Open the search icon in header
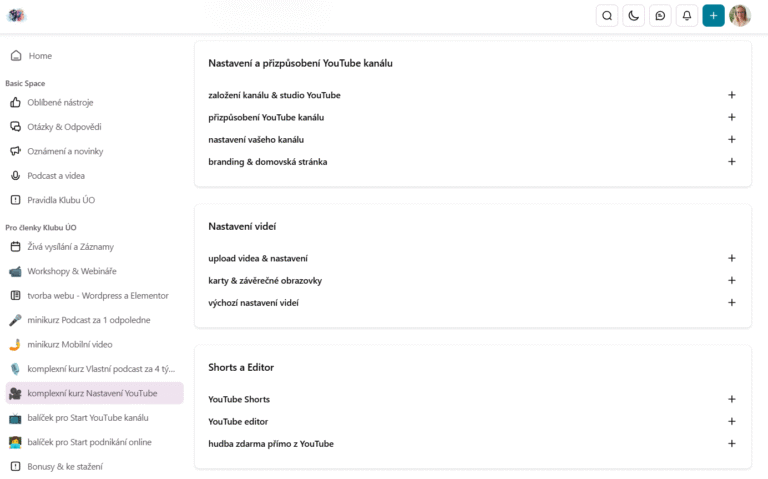The image size is (768, 479). tap(607, 16)
